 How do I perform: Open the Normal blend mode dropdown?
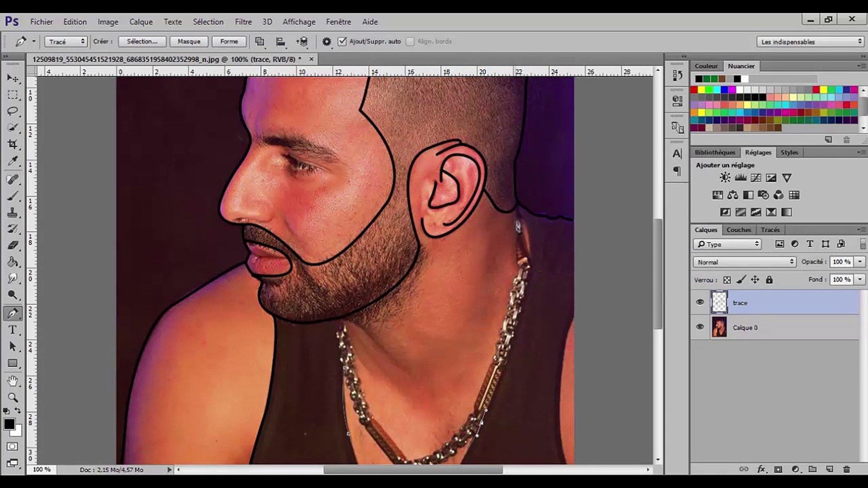(745, 262)
